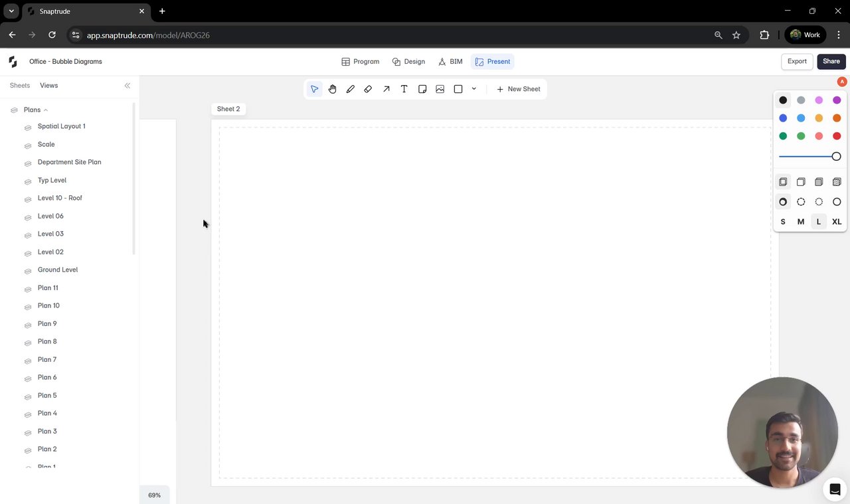Pick the light violet color swatch
Viewport: 850px width, 504px height.
coord(819,100)
